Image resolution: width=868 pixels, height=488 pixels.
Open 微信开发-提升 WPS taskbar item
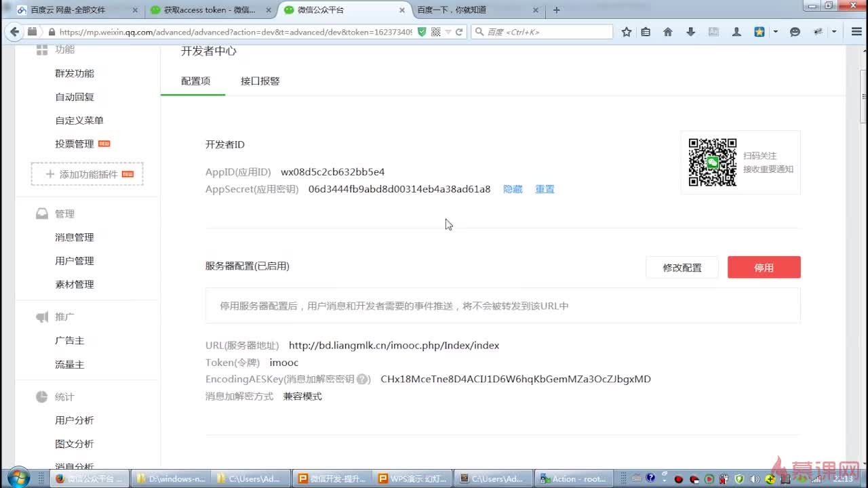[332, 479]
